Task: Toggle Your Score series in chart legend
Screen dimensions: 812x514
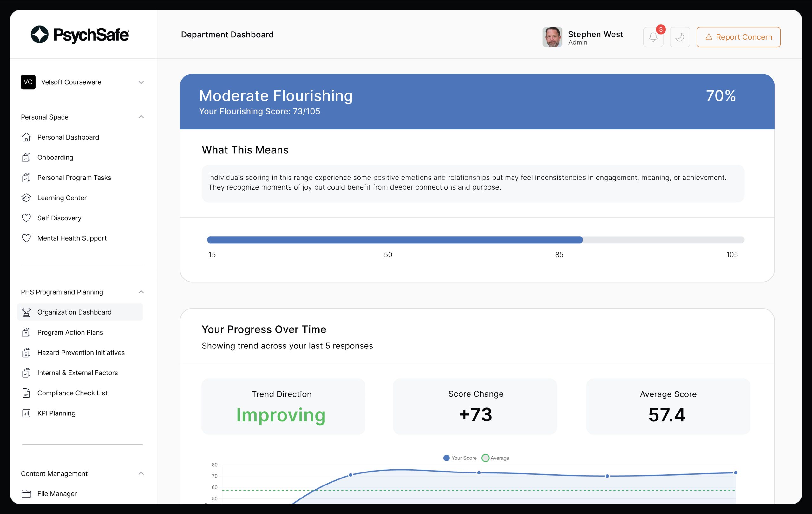Action: pyautogui.click(x=460, y=458)
